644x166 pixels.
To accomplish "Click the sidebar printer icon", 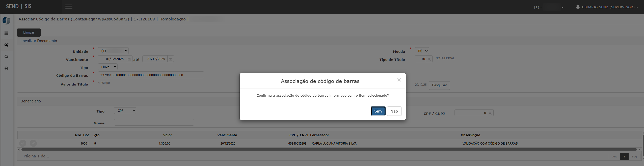I will tap(6, 68).
